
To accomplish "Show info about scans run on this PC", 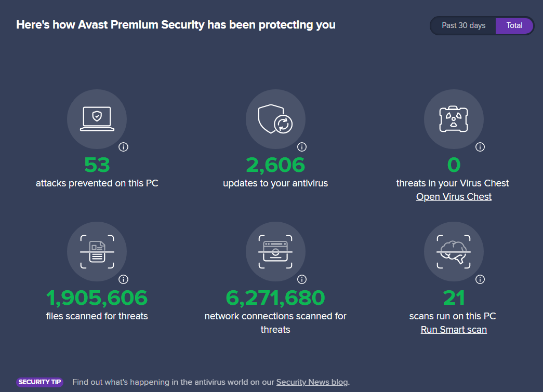I will tap(480, 279).
